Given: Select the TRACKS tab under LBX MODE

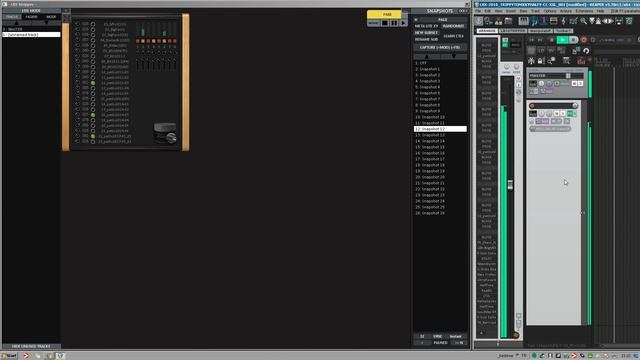Looking at the screenshot, I should click(11, 17).
